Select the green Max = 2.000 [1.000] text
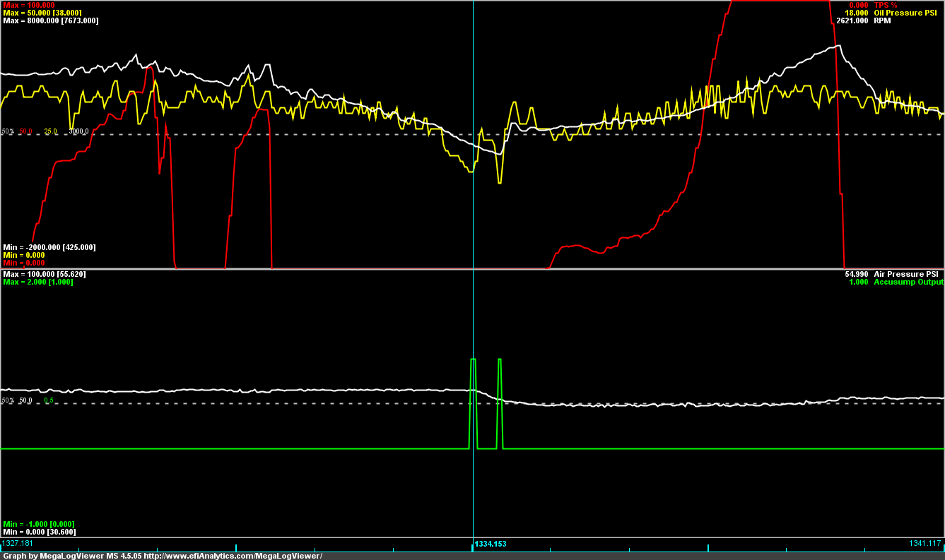This screenshot has width=945, height=560. pos(37,282)
